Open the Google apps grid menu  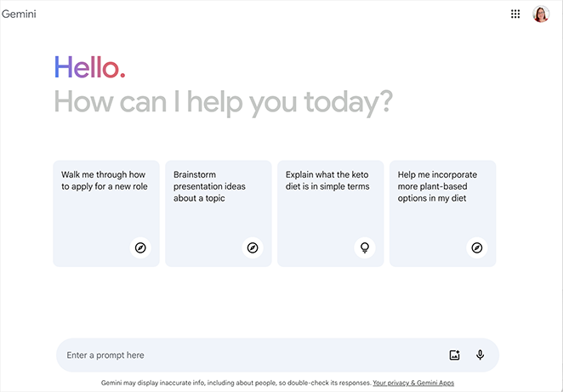515,14
